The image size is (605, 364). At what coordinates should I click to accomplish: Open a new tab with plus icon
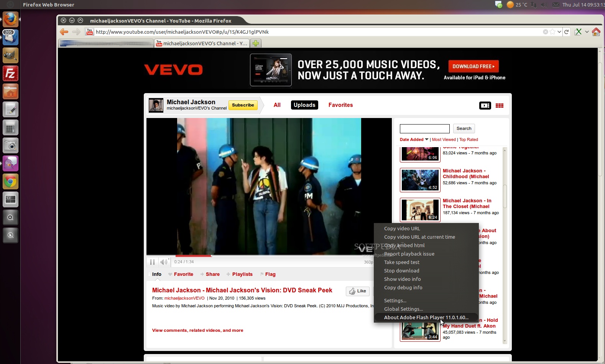click(x=256, y=43)
